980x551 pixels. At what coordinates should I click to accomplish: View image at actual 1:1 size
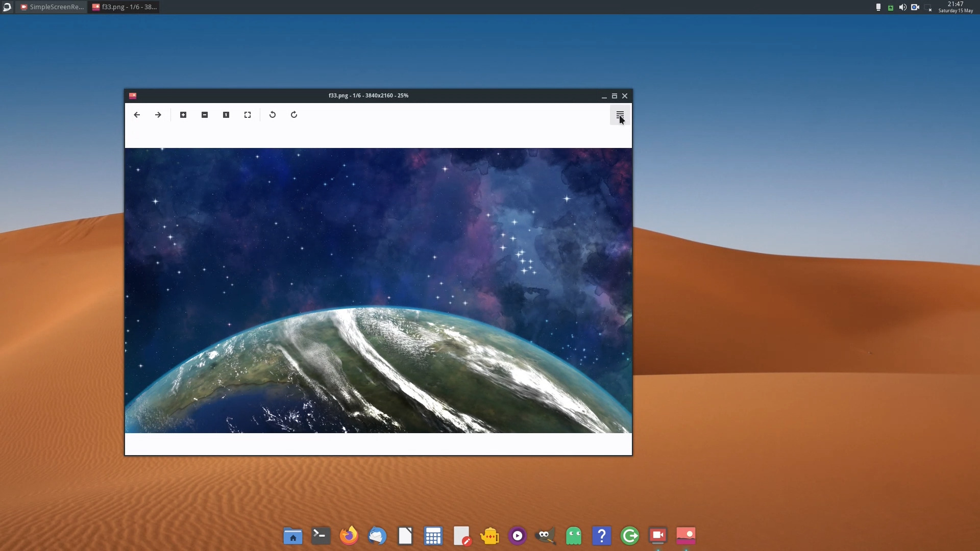point(226,115)
